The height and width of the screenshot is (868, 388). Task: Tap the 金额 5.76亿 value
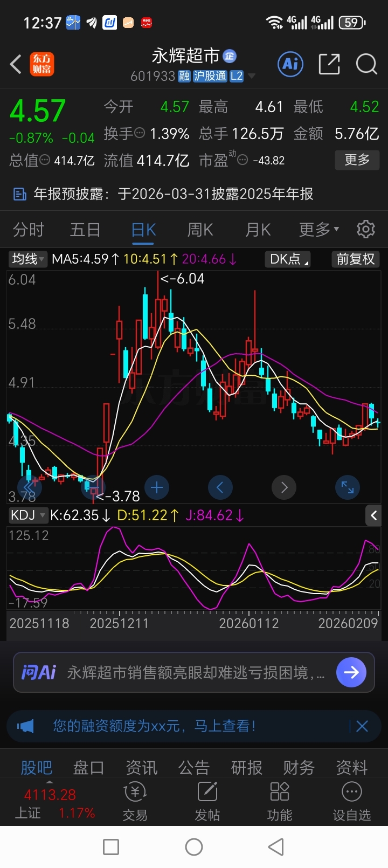(357, 133)
